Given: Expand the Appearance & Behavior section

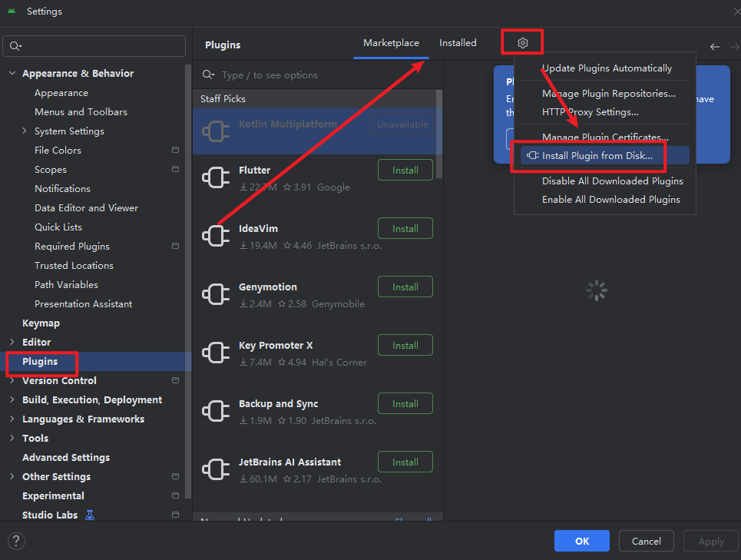Looking at the screenshot, I should pos(12,74).
